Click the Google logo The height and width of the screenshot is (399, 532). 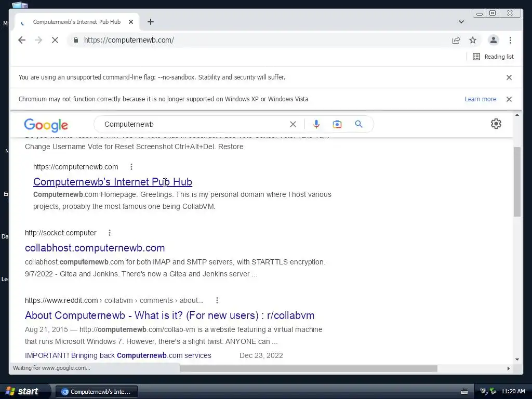pyautogui.click(x=46, y=125)
